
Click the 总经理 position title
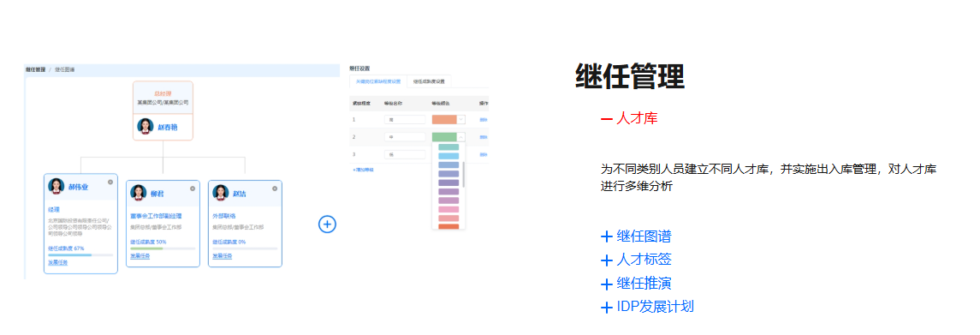tap(163, 94)
